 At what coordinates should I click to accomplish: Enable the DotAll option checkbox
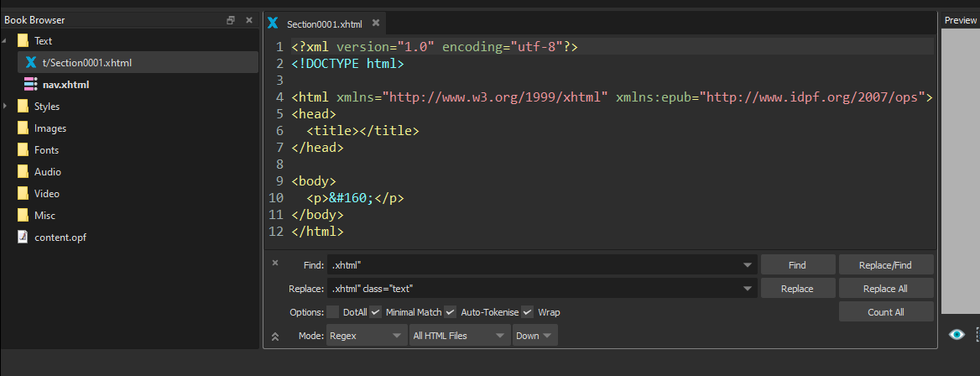(x=333, y=312)
